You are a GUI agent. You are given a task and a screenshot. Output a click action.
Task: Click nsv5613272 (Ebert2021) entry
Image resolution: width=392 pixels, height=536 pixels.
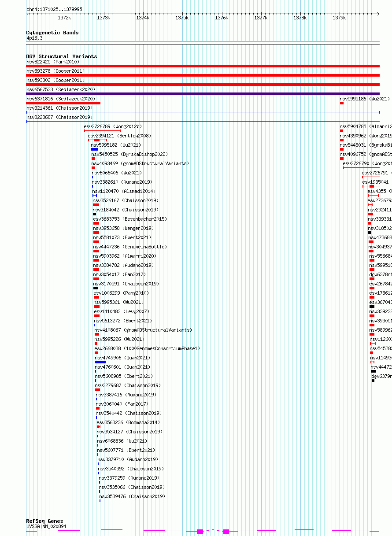click(123, 321)
